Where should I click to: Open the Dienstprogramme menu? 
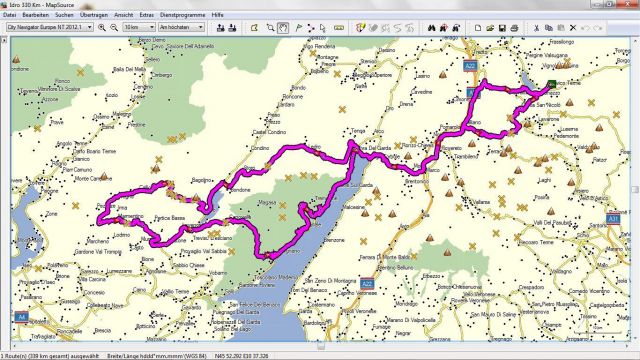pyautogui.click(x=182, y=15)
